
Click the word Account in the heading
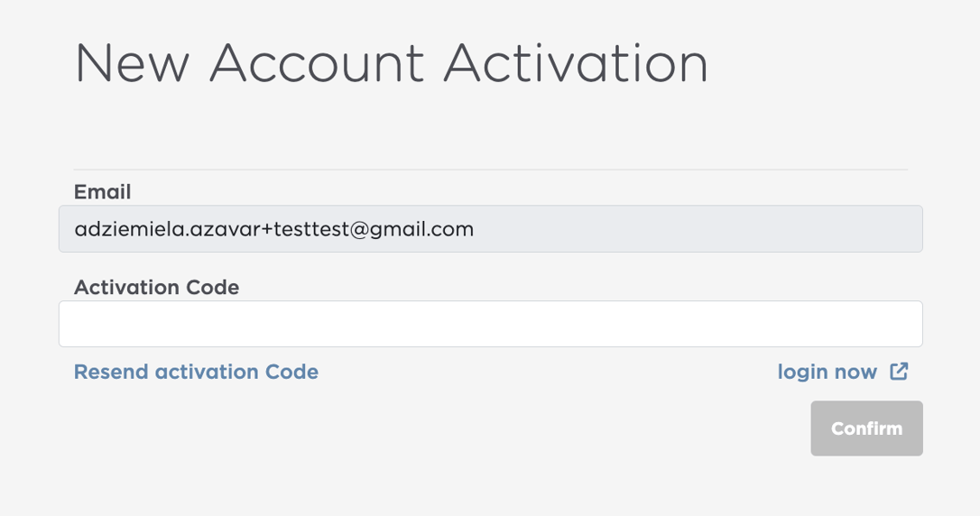click(x=316, y=63)
